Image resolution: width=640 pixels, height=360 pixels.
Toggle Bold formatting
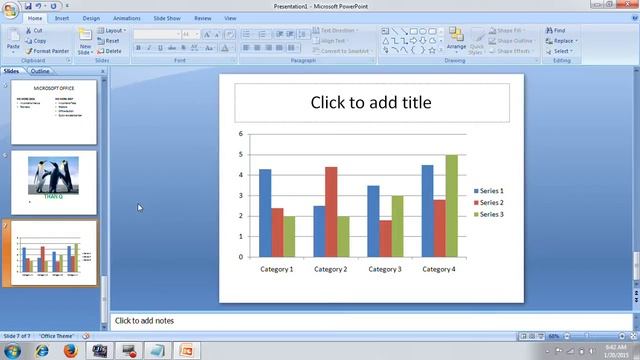click(x=138, y=48)
